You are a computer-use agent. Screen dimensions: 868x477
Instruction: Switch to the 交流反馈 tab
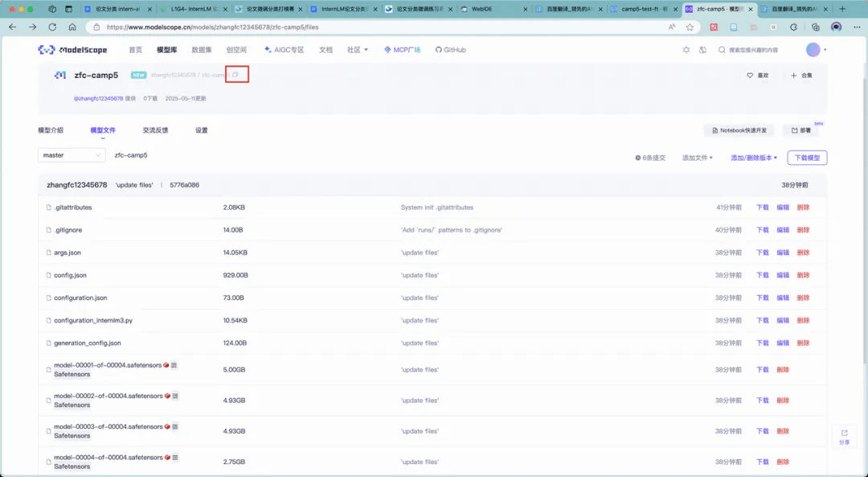[x=155, y=130]
